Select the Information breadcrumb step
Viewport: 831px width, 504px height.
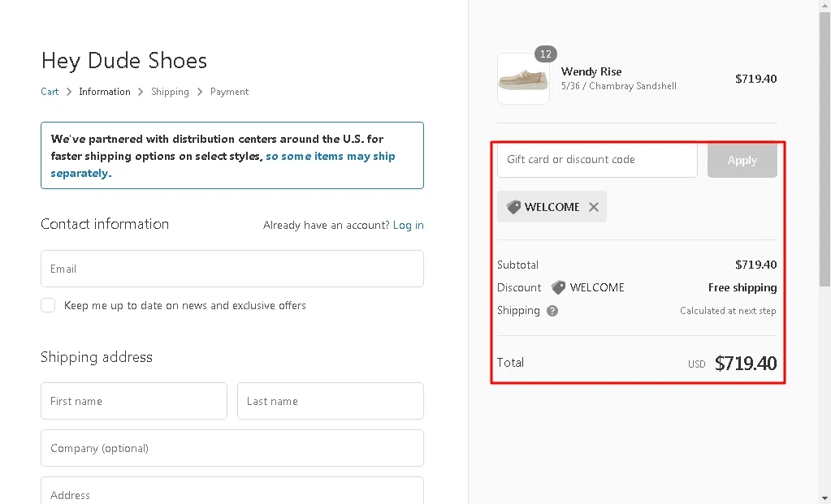click(x=105, y=92)
